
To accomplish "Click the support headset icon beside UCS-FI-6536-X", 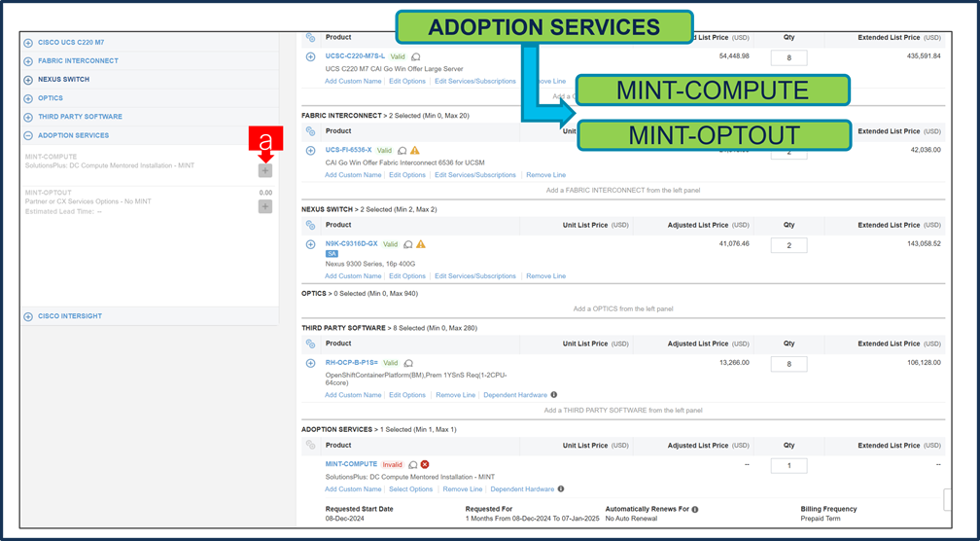I will point(402,151).
